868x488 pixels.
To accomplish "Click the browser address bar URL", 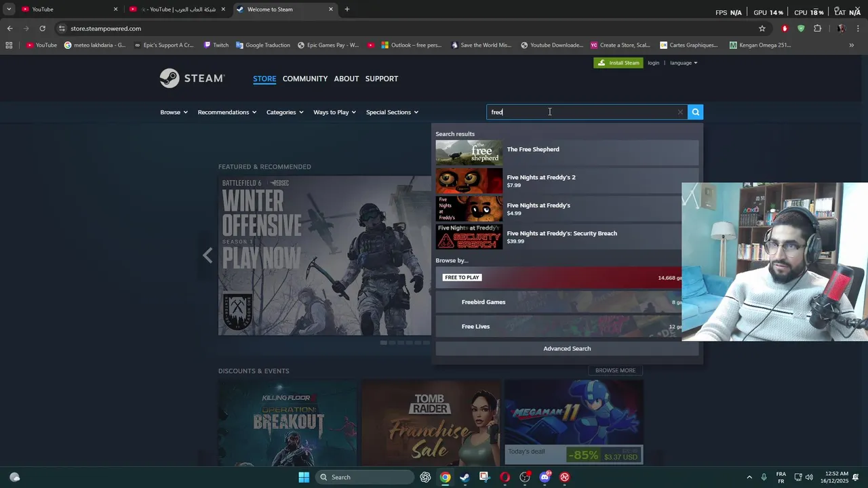I will (106, 28).
